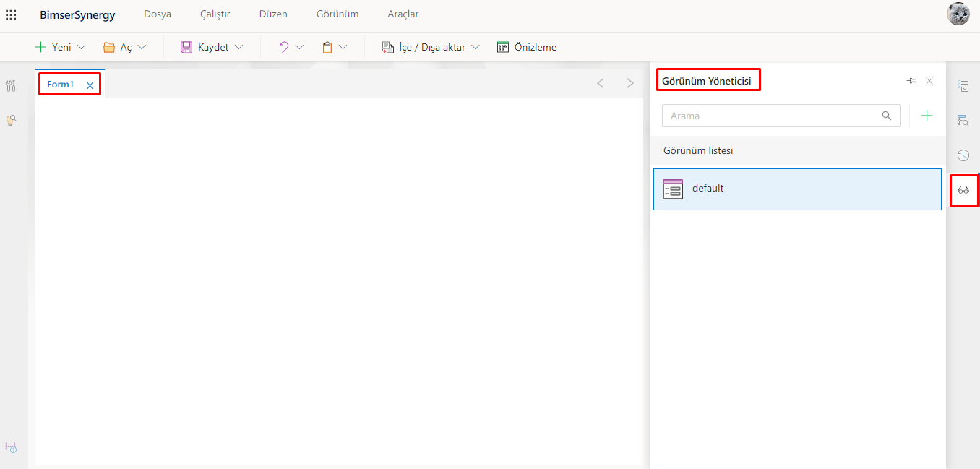This screenshot has height=469, width=980.
Task: Select the default view list item
Action: 797,189
